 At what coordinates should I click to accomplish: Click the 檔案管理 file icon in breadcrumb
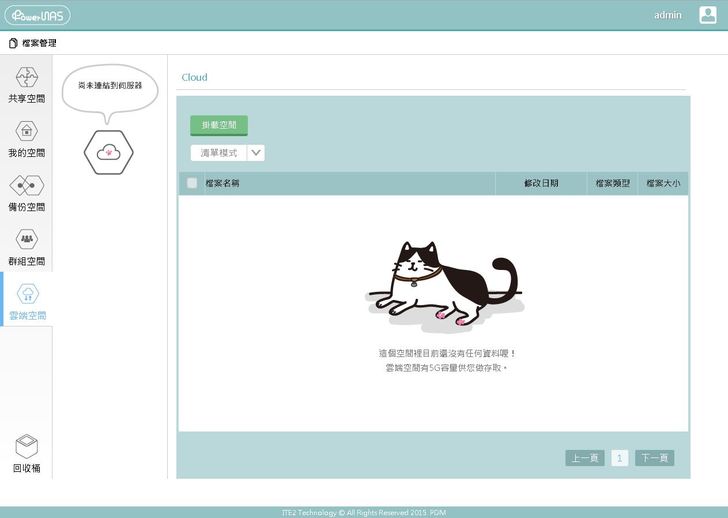[x=13, y=43]
